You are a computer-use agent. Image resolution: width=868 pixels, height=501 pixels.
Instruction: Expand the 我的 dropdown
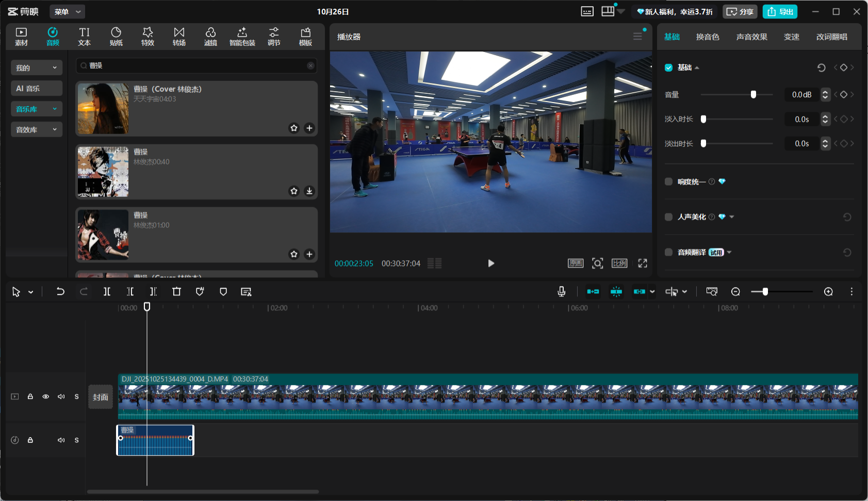click(x=36, y=68)
